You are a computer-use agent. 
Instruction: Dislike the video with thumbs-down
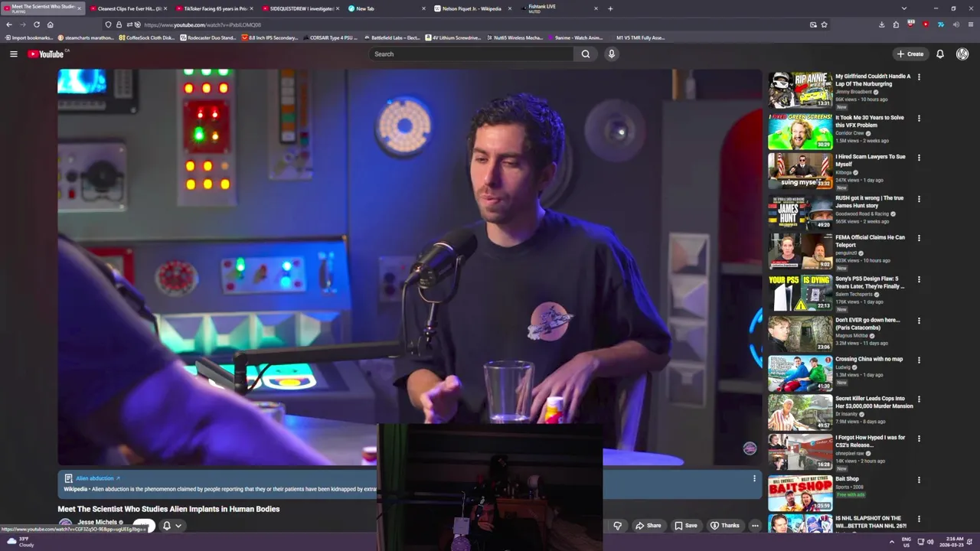pos(617,526)
